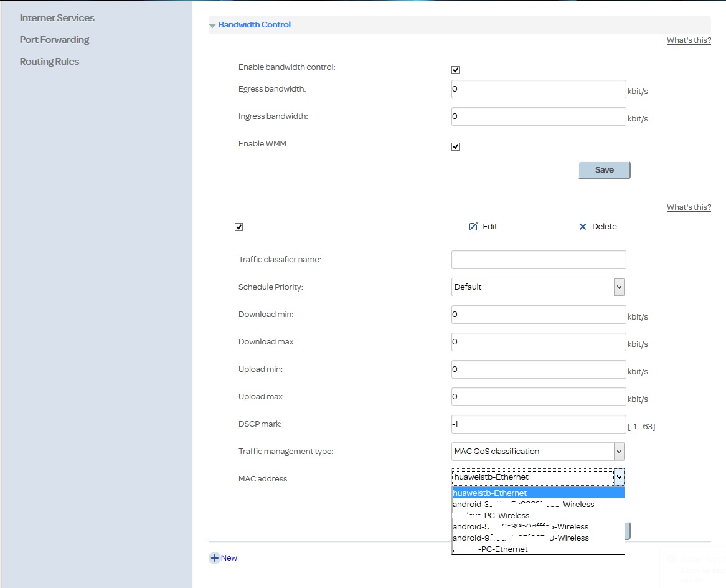This screenshot has width=726, height=588.
Task: Click the Egress bandwidth input field
Action: tap(538, 89)
